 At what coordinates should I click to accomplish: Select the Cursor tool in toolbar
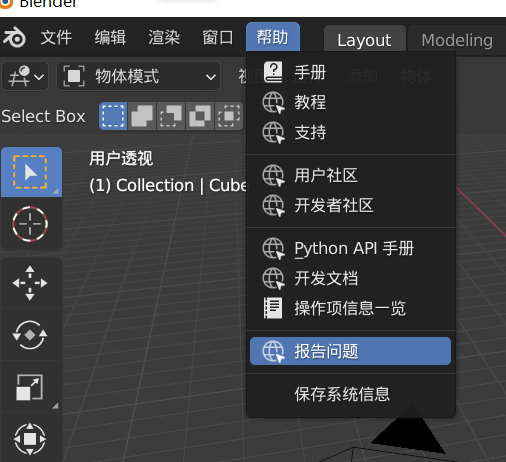pyautogui.click(x=30, y=224)
